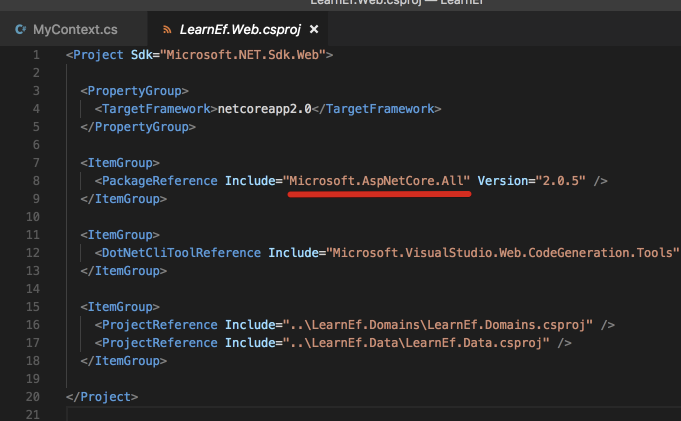Click the Version "2.0.5" value
The image size is (681, 421).
click(561, 181)
